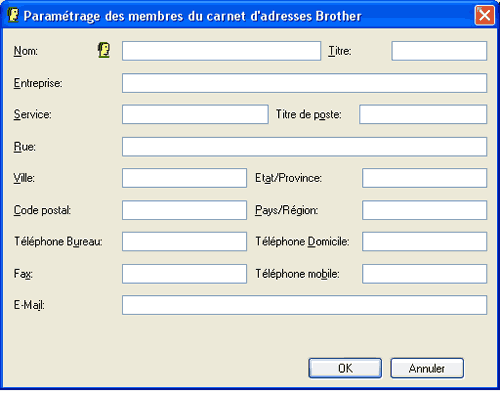Image resolution: width=500 pixels, height=394 pixels.
Task: Click the 'Etat/Province:' label
Action: point(289,178)
